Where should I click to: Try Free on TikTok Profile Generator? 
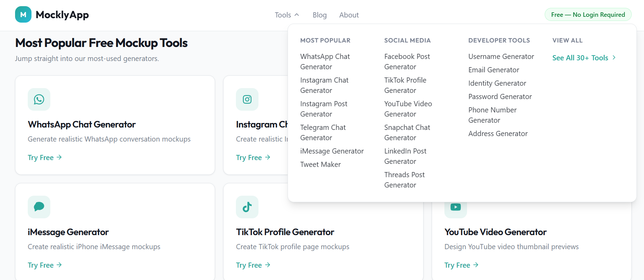pyautogui.click(x=249, y=265)
